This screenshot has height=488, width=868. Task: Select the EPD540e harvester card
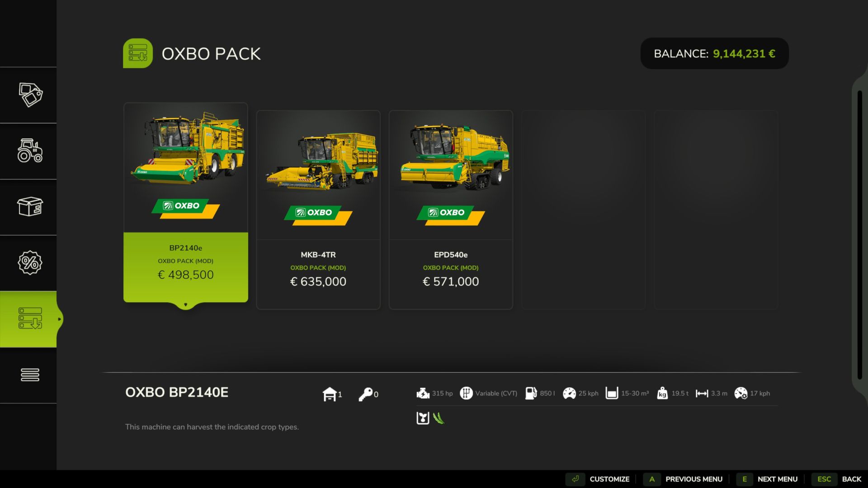(x=451, y=210)
